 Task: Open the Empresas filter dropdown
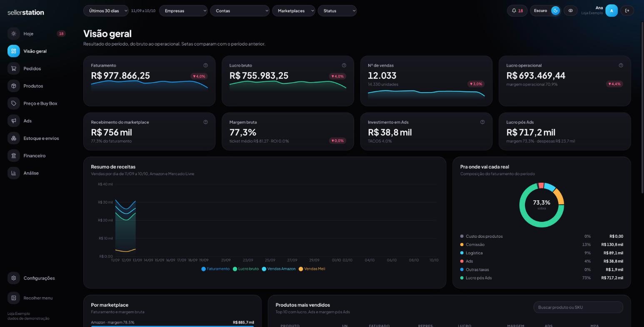pyautogui.click(x=183, y=11)
